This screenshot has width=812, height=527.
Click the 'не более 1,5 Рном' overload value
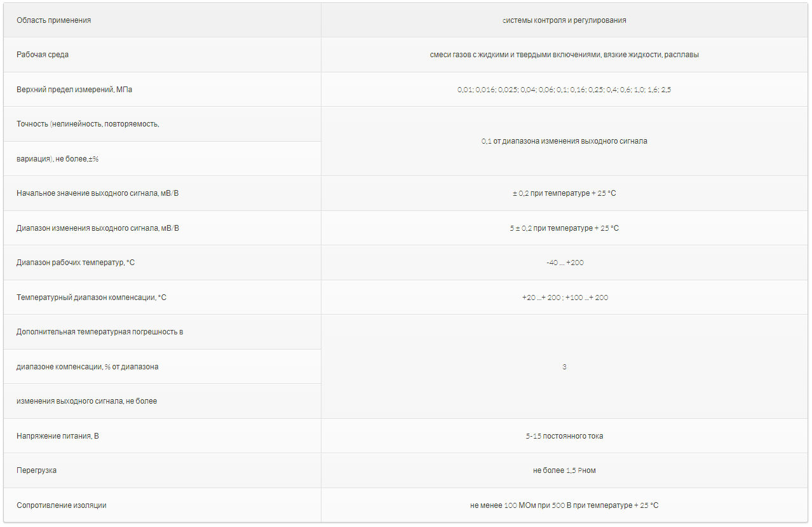[564, 470]
